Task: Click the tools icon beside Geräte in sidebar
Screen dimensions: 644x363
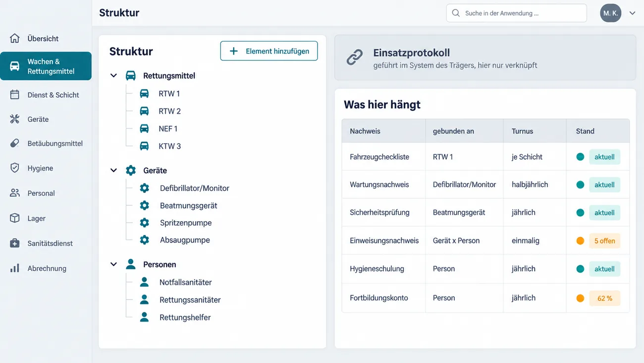Action: (x=15, y=119)
